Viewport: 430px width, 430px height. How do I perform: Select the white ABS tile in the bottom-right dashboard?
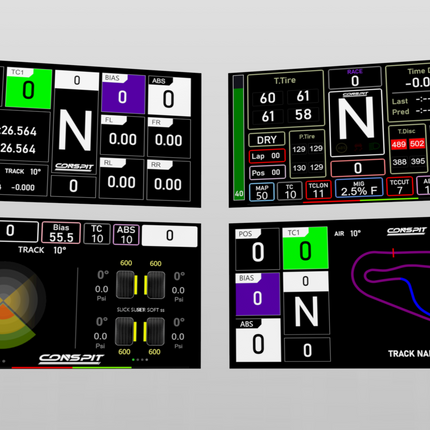click(x=258, y=340)
